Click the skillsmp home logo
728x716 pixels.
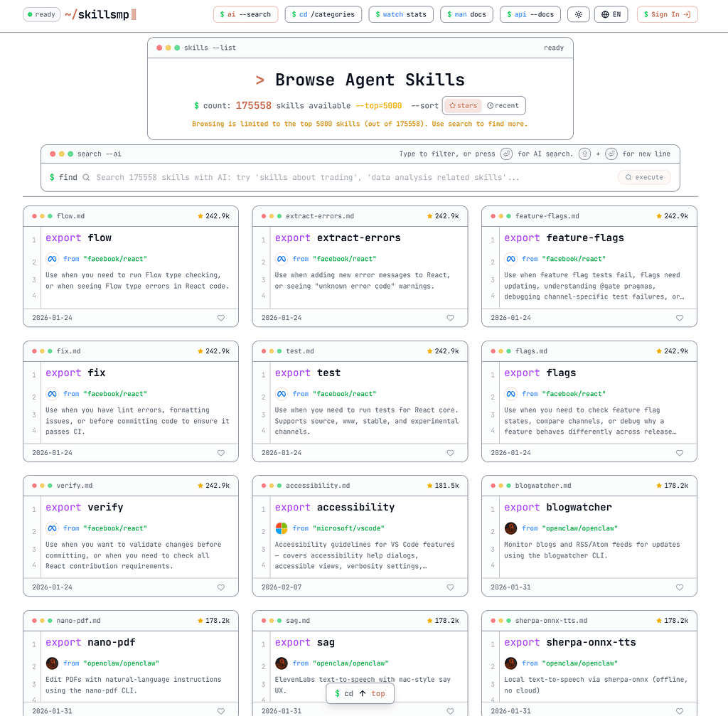(x=100, y=14)
